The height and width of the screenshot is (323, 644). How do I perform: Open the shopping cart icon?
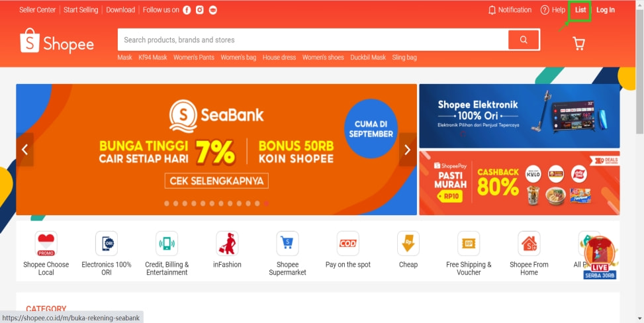[578, 44]
